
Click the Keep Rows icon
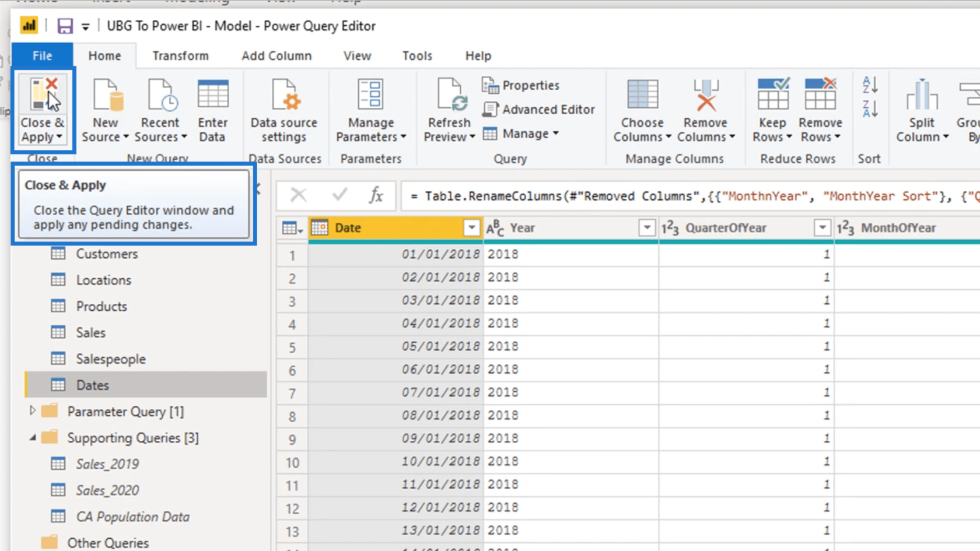tap(773, 94)
